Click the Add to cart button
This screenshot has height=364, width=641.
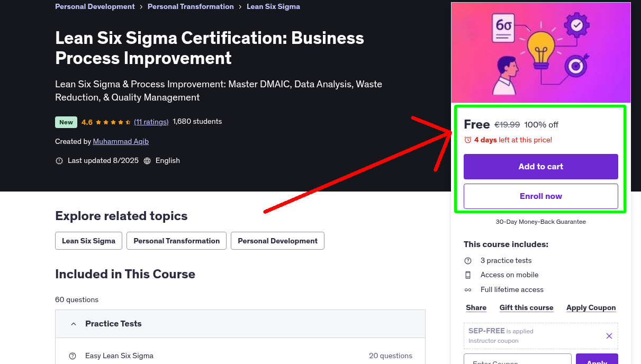click(x=541, y=167)
